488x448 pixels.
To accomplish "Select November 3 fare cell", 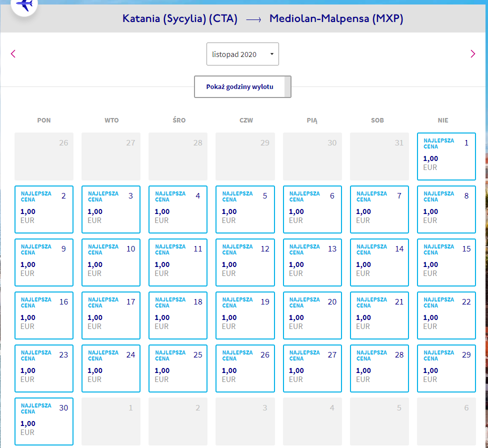I will pos(111,209).
